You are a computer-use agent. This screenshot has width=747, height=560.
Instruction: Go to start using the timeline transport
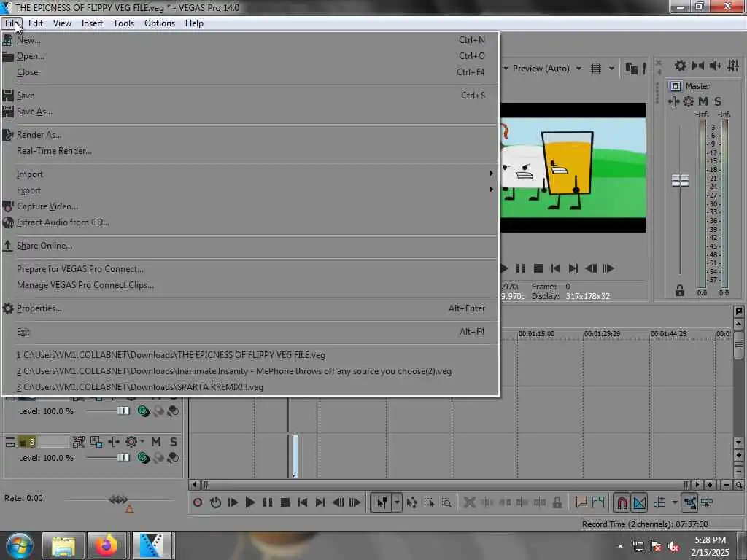click(303, 502)
